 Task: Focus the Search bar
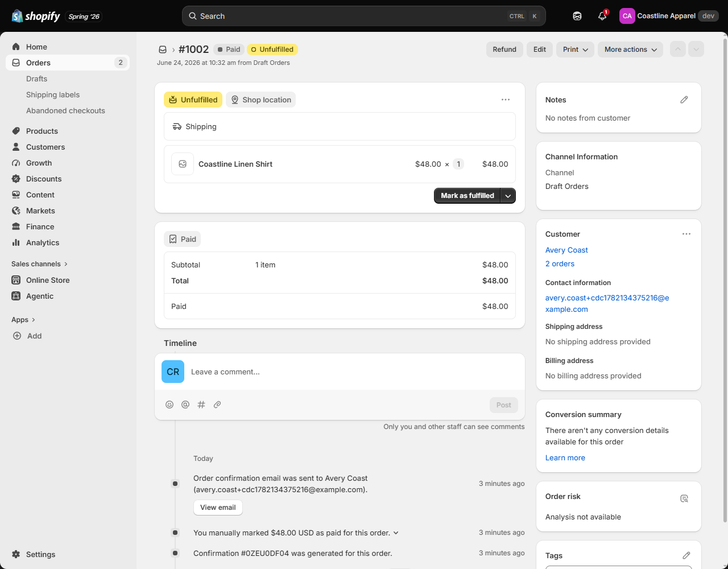coord(364,16)
